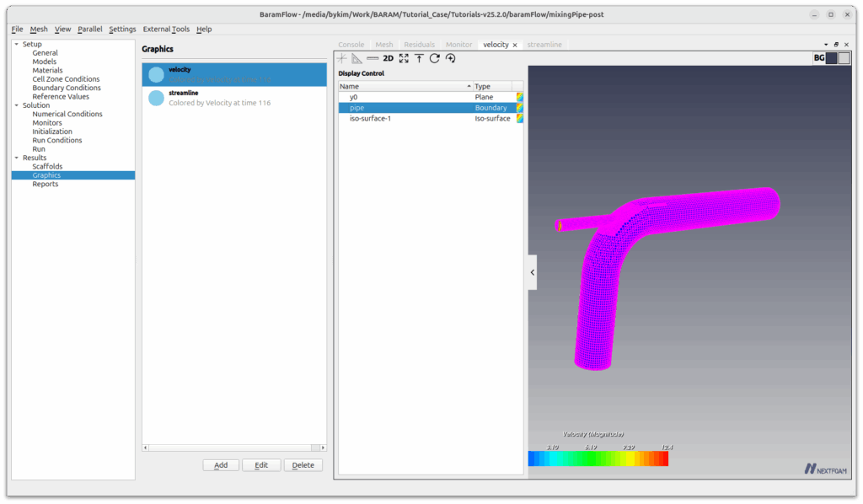Open the View menu

pyautogui.click(x=62, y=29)
